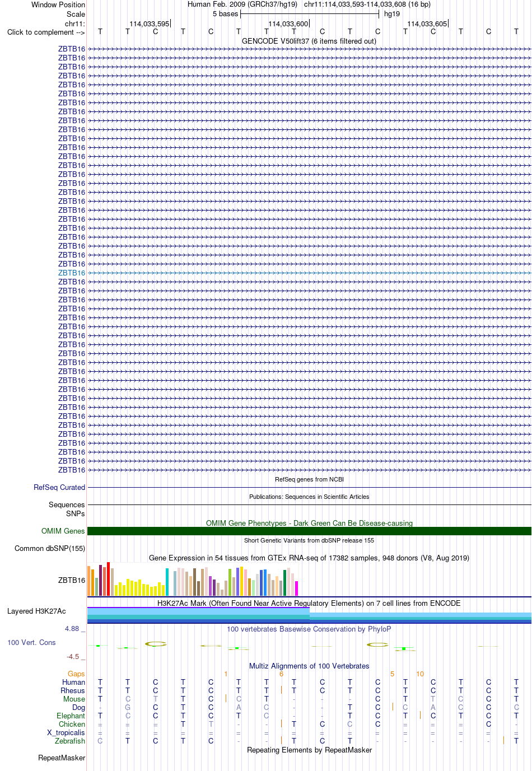Click the highlighted light-blue ZBTB16 transcript label
This screenshot has width=532, height=771.
coord(72,273)
